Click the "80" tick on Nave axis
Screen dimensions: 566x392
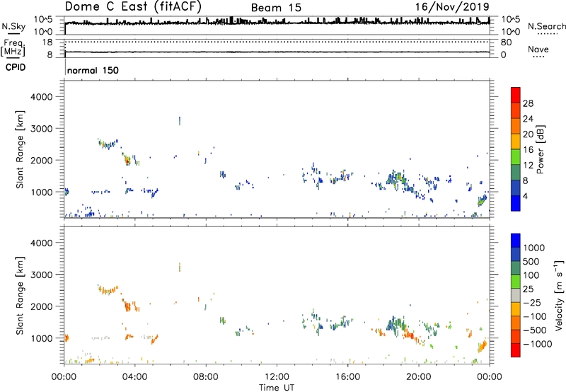(x=506, y=42)
